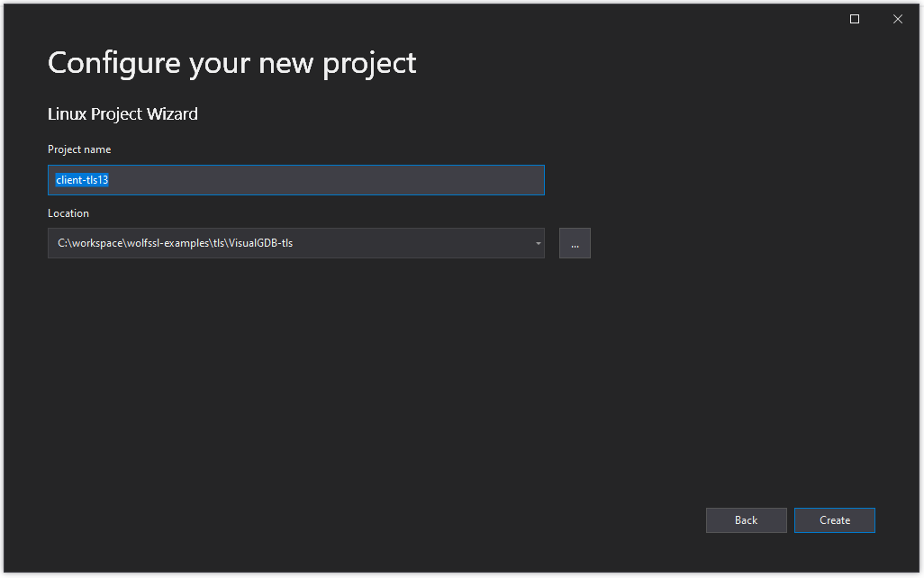This screenshot has height=578, width=924.
Task: Click empty space right of Location path text
Action: point(412,243)
